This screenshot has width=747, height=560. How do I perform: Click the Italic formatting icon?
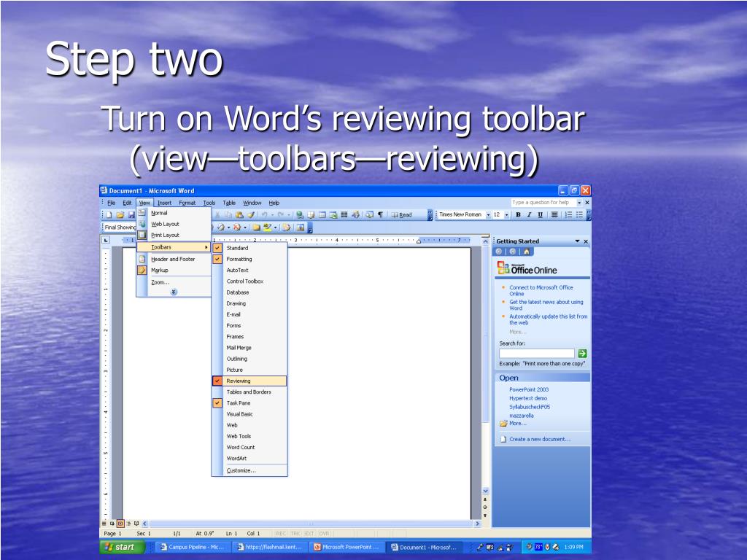pyautogui.click(x=530, y=215)
